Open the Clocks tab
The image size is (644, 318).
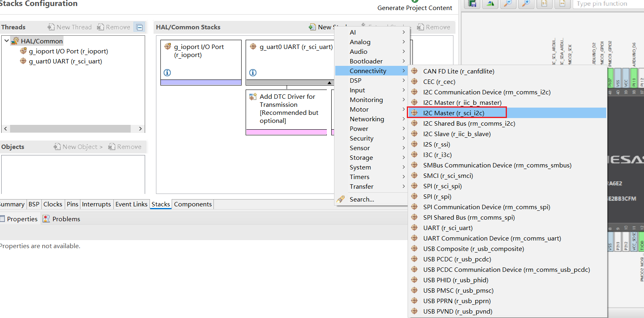click(x=53, y=204)
